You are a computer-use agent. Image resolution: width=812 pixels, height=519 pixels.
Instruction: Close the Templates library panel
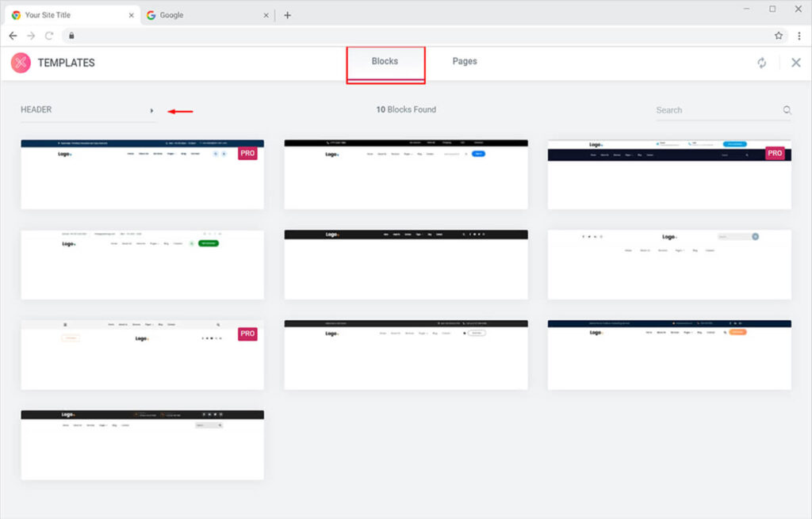click(x=796, y=63)
